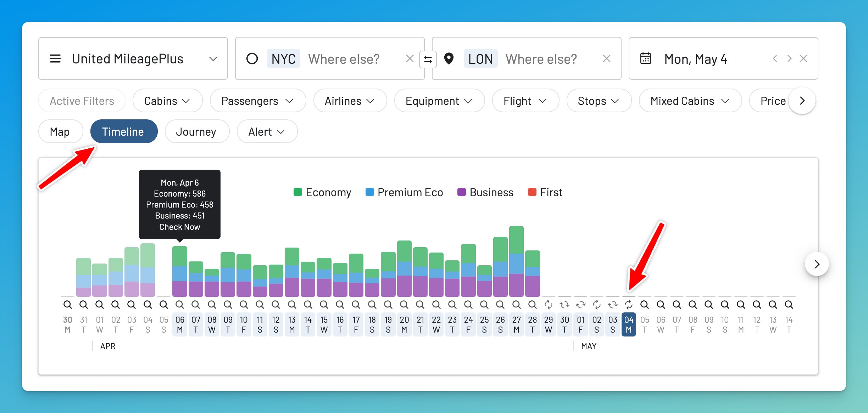Click the refresh icon above Apr 29
The height and width of the screenshot is (413, 868).
click(x=549, y=304)
